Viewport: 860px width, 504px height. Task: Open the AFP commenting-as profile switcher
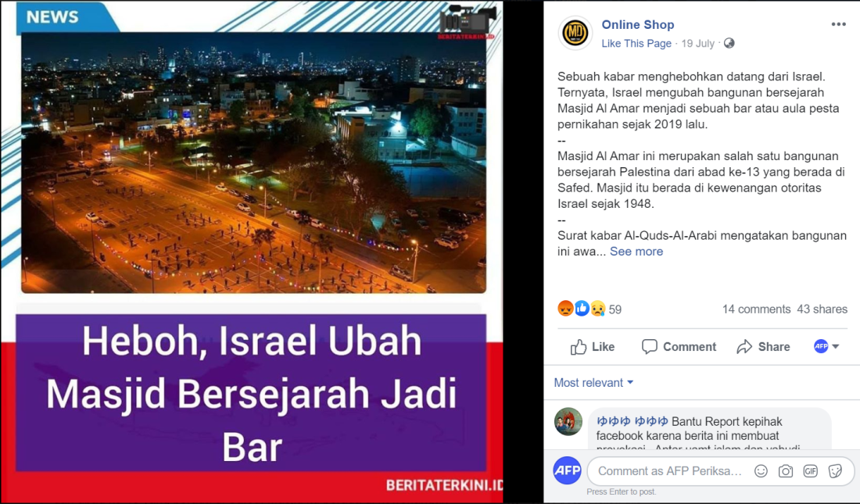pyautogui.click(x=826, y=347)
